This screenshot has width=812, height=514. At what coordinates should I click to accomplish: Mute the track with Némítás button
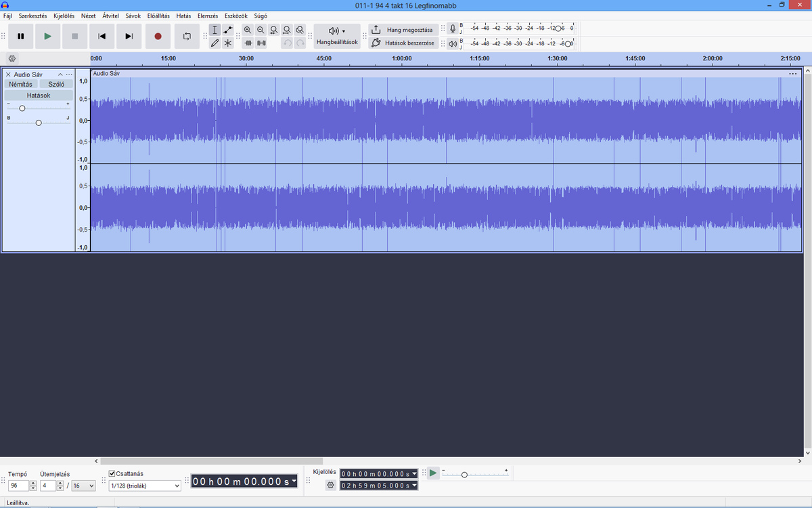coord(20,85)
